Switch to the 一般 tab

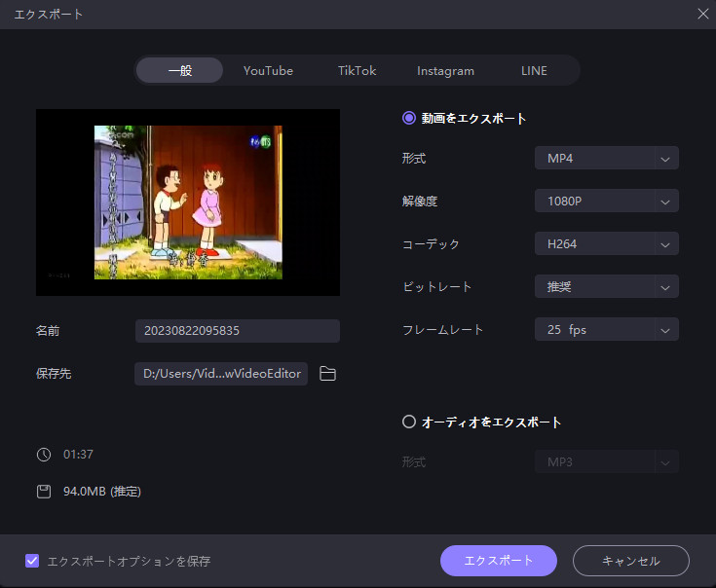pos(180,70)
